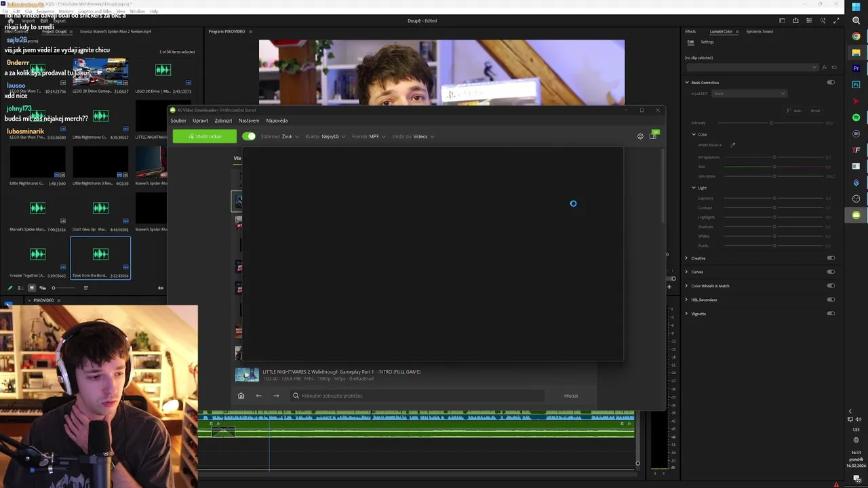This screenshot has height=488, width=868.
Task: Click the White Balance eyedropper
Action: click(x=732, y=145)
